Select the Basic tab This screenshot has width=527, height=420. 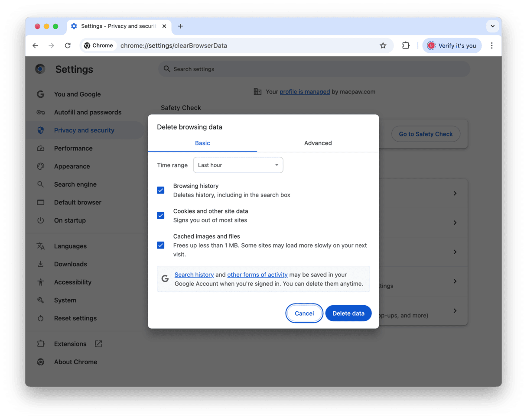(x=202, y=143)
